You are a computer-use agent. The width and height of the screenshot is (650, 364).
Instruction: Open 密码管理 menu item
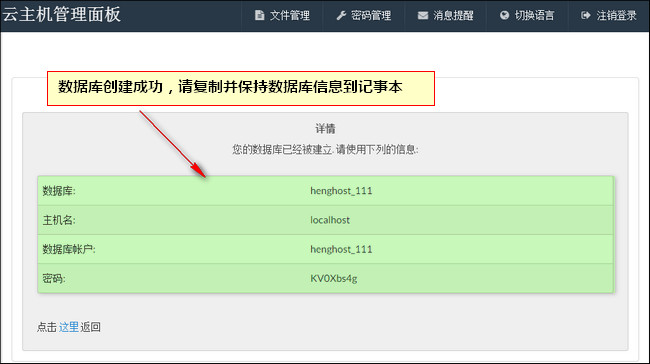pos(364,15)
